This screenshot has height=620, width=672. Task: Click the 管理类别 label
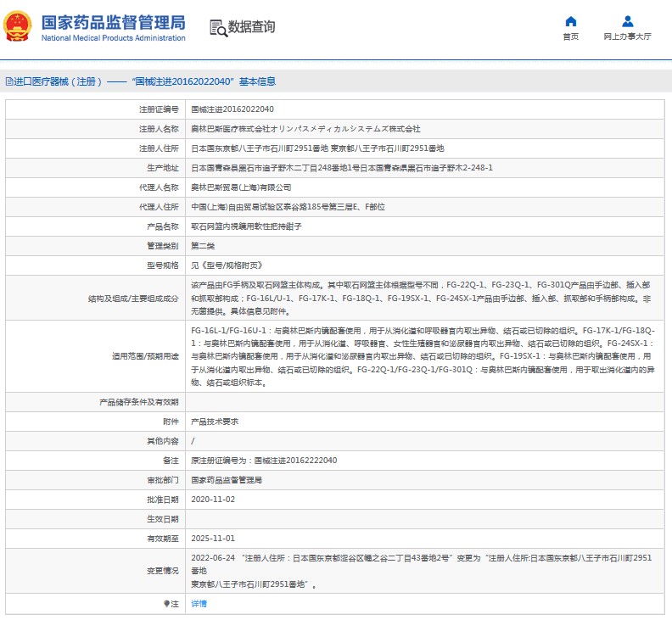pyautogui.click(x=163, y=245)
